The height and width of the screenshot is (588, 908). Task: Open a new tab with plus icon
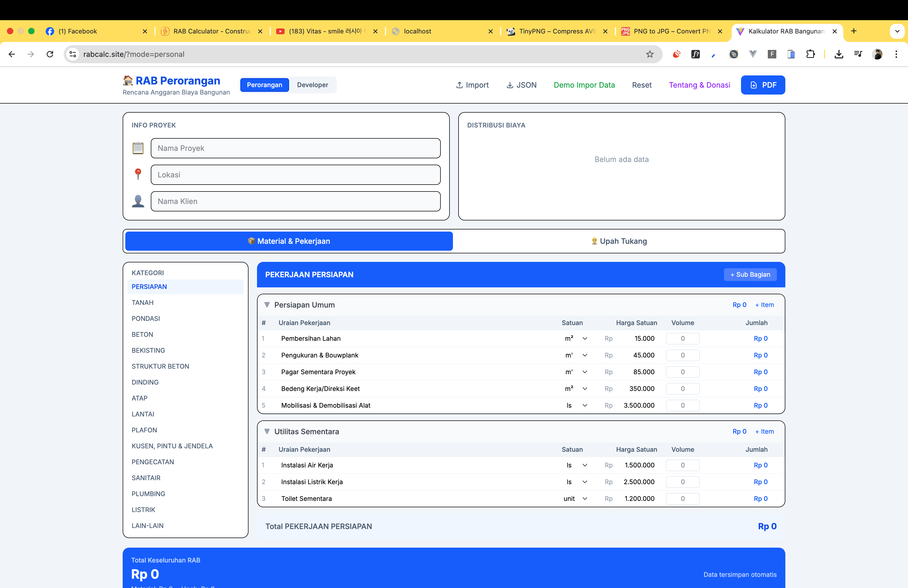tap(854, 31)
